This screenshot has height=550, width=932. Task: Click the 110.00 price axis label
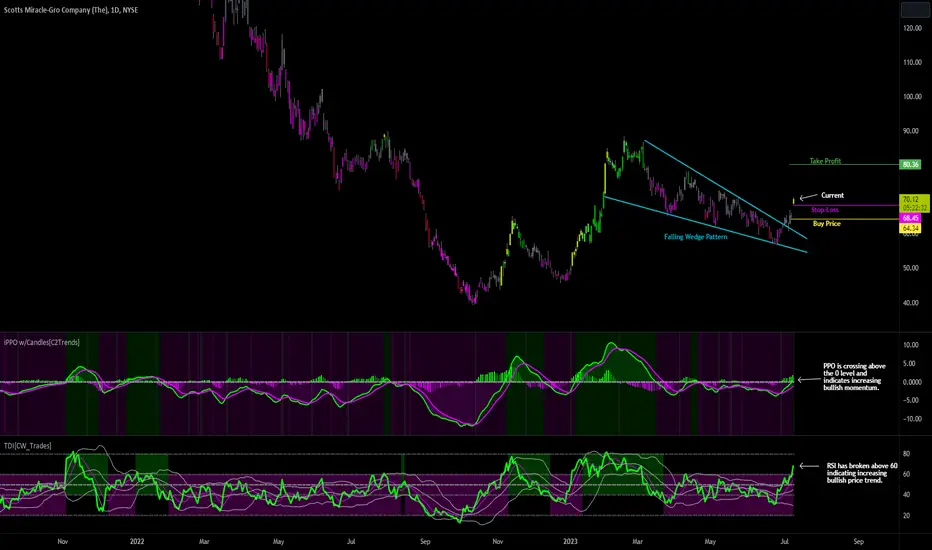tap(912, 62)
